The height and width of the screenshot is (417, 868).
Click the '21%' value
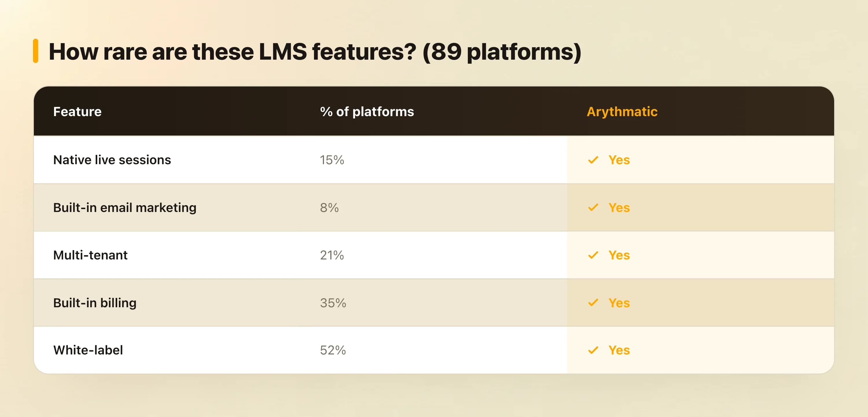(x=332, y=255)
